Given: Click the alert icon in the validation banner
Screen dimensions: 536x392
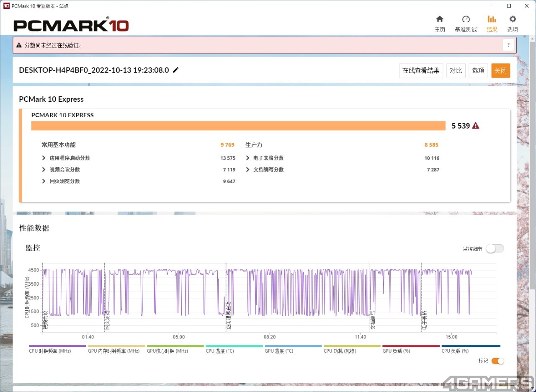Looking at the screenshot, I should (x=19, y=45).
